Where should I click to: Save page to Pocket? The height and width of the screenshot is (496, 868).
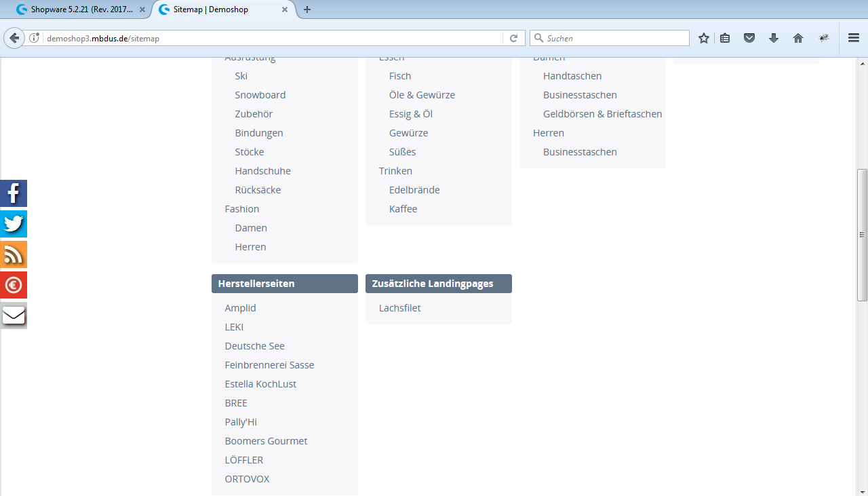749,38
